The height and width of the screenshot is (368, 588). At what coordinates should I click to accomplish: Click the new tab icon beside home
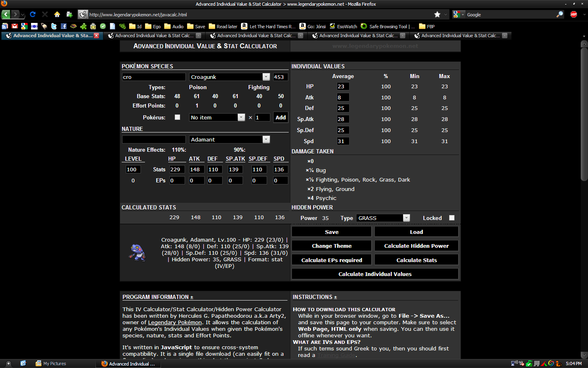pos(69,14)
